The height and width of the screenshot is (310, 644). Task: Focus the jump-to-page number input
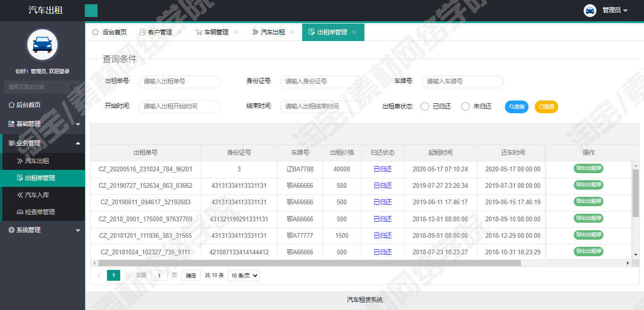click(x=159, y=276)
